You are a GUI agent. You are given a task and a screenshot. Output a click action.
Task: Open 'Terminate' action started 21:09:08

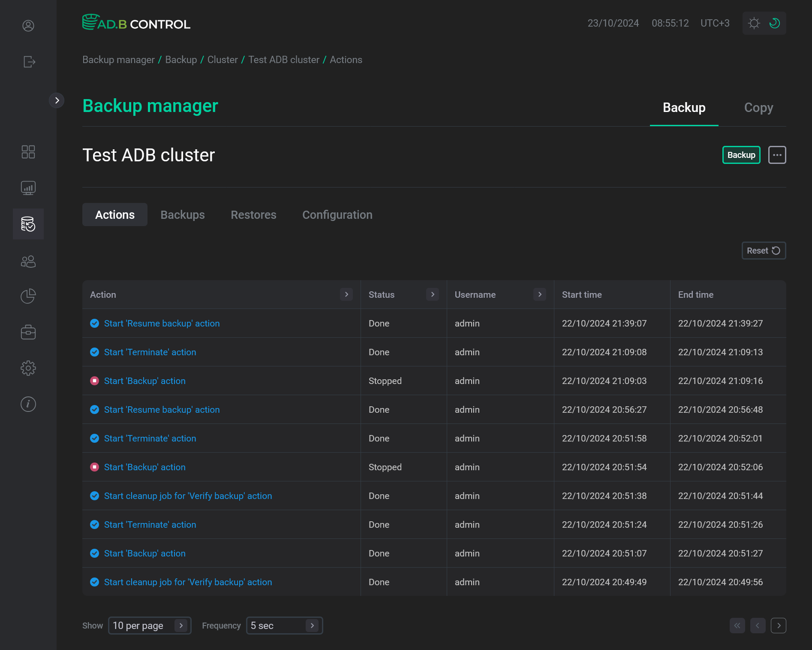pyautogui.click(x=150, y=352)
